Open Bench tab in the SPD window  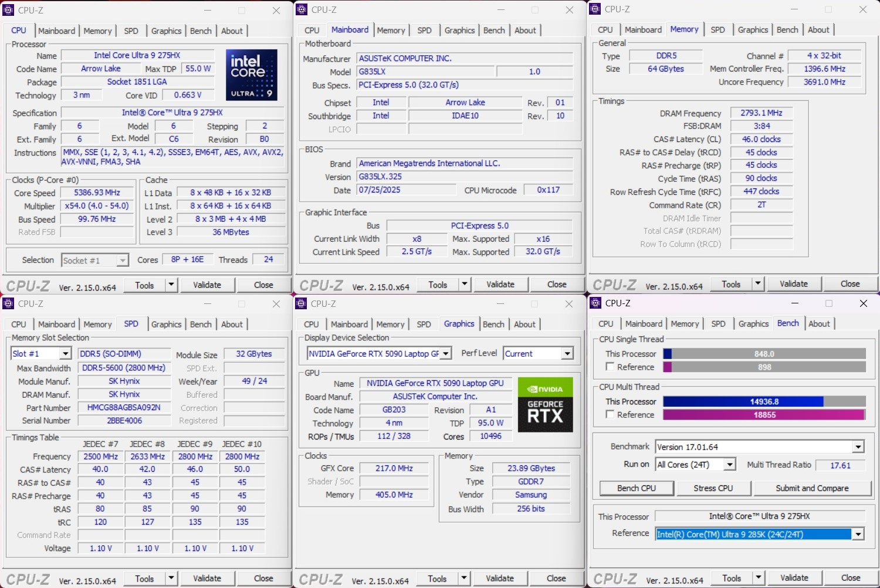(x=201, y=325)
